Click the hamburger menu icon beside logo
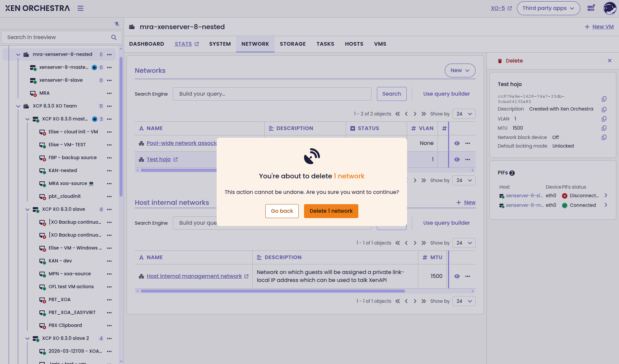This screenshot has height=364, width=619. pyautogui.click(x=80, y=8)
